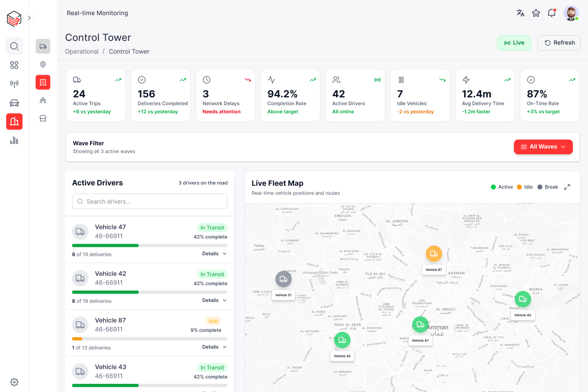Select Vehicle 87 marker on map
The width and height of the screenshot is (588, 392).
(434, 254)
